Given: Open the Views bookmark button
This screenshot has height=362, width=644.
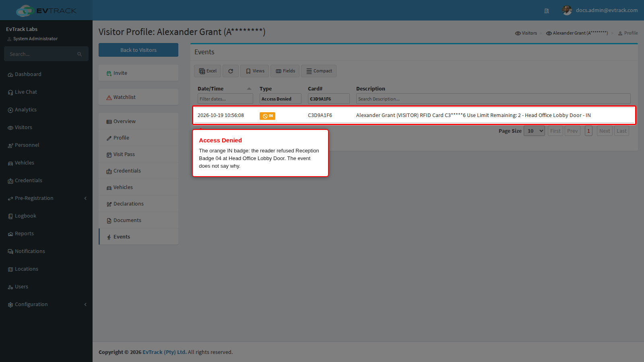Looking at the screenshot, I should [x=255, y=71].
